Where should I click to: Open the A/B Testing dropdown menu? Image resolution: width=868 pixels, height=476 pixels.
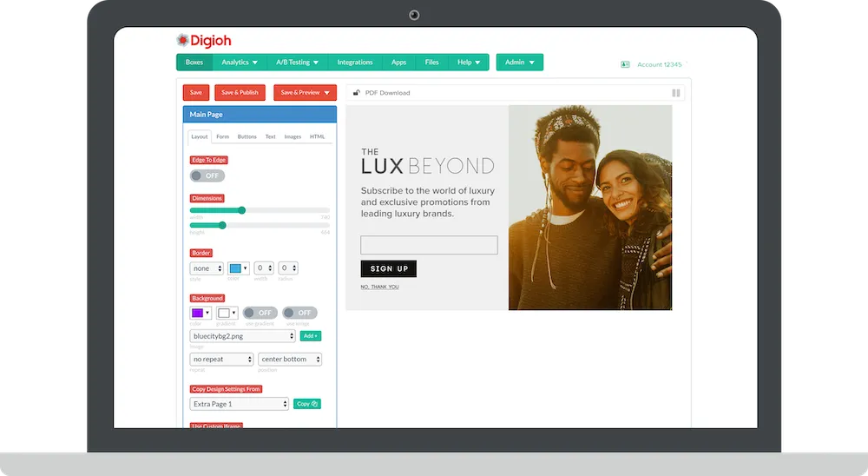(297, 62)
